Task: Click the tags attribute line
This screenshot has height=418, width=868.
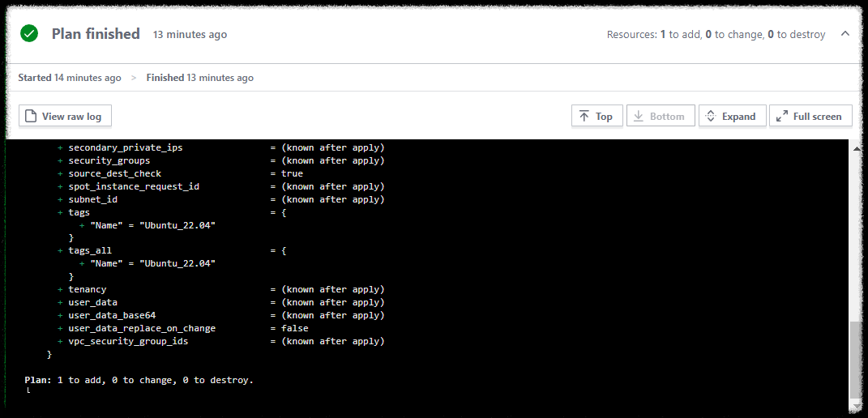Action: click(x=172, y=212)
